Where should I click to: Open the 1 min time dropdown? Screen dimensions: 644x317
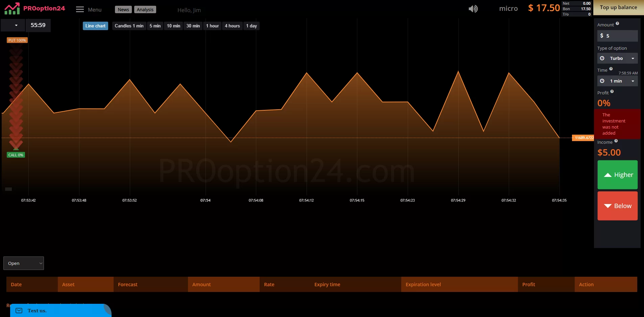(x=617, y=81)
